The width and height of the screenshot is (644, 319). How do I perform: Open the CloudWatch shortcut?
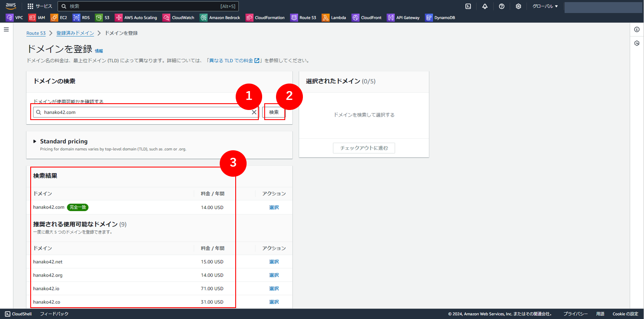[179, 18]
